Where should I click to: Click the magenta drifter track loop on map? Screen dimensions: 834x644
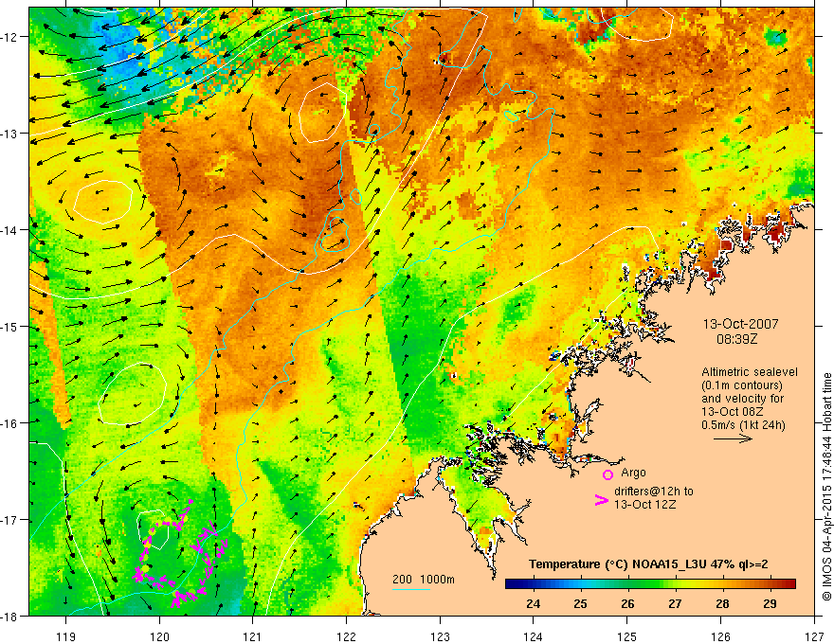pos(180,554)
